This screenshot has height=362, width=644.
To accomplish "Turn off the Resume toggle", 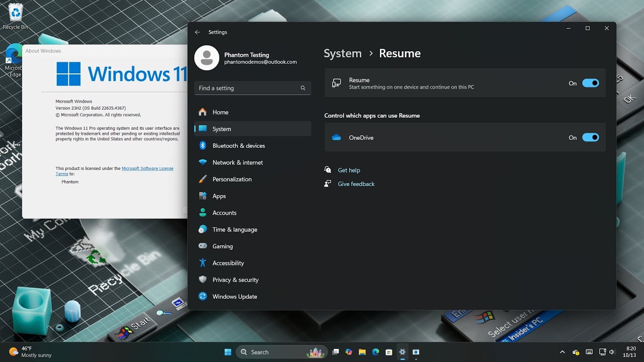I will click(x=591, y=83).
